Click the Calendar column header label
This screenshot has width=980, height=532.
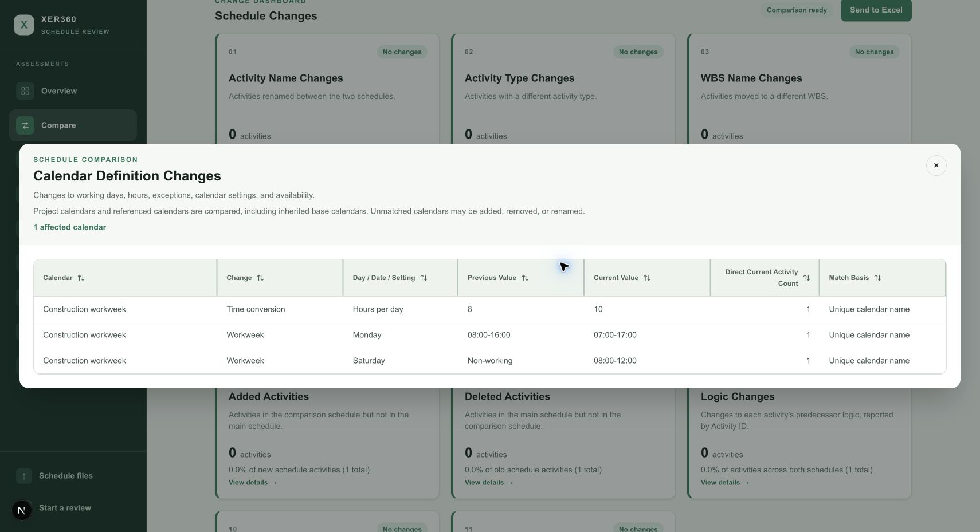(x=57, y=278)
